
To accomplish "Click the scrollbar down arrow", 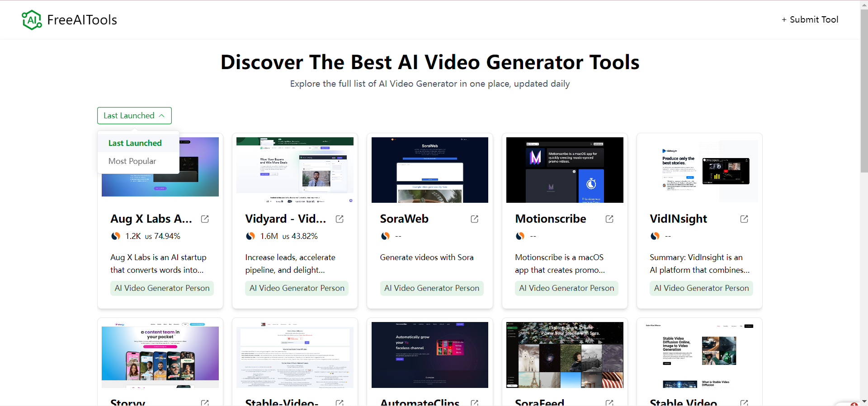I will 864,401.
